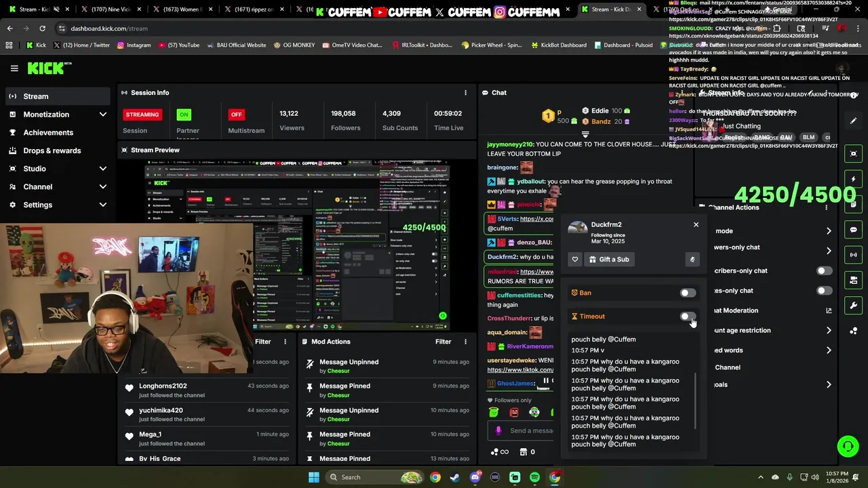
Task: Click the Gift a Sub button
Action: tap(610, 259)
